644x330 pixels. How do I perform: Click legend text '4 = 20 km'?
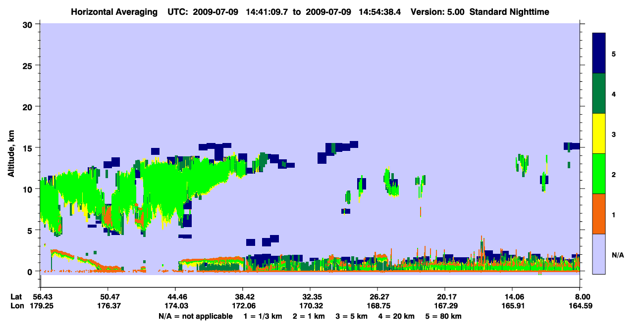(x=397, y=316)
